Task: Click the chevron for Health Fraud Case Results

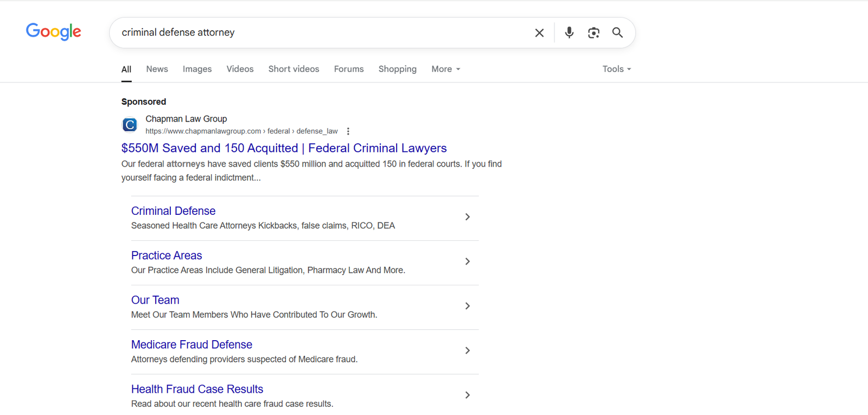Action: coord(467,395)
